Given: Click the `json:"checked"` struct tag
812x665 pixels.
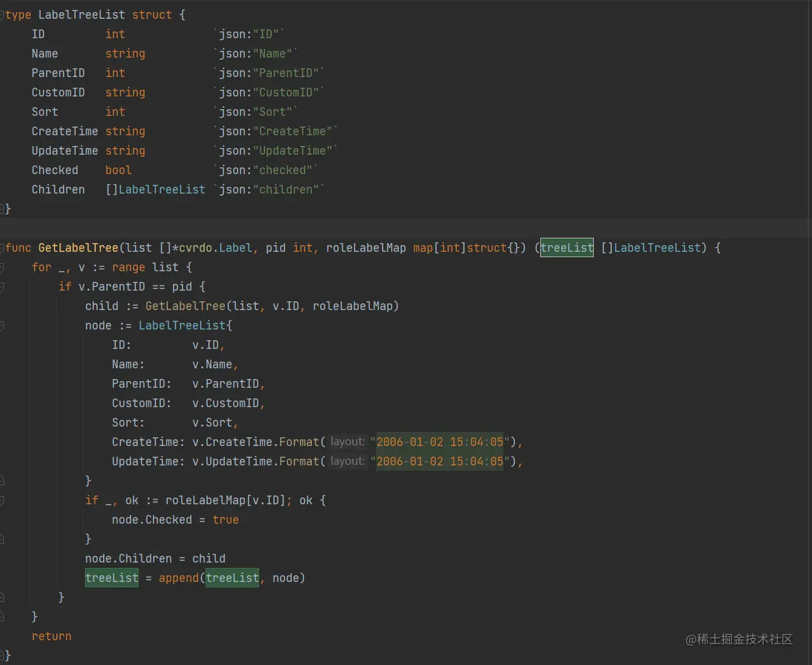Looking at the screenshot, I should 266,170.
